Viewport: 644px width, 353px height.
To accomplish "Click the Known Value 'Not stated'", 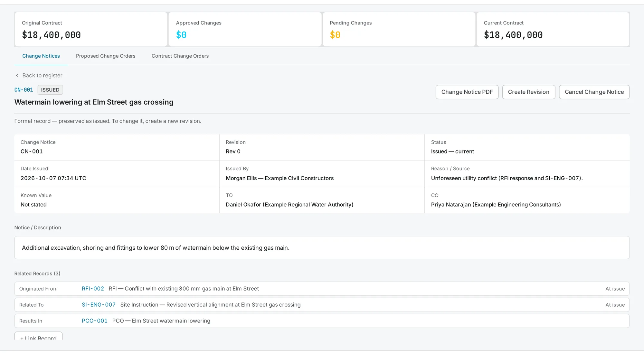I will point(33,205).
